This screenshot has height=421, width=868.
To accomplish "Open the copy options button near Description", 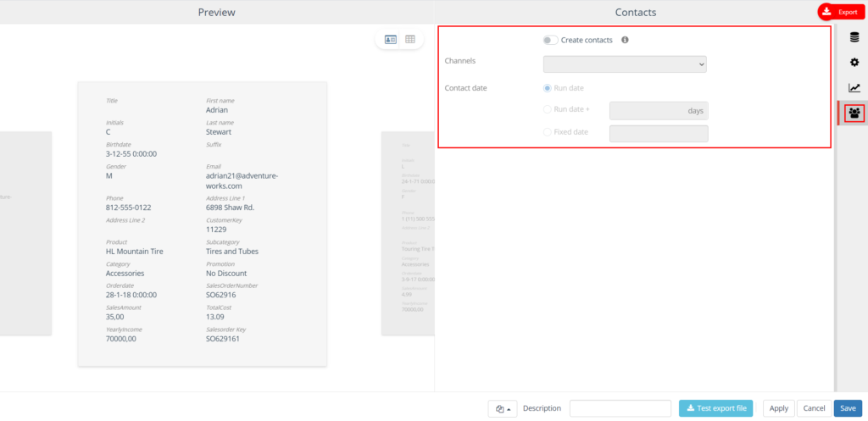I will [504, 408].
